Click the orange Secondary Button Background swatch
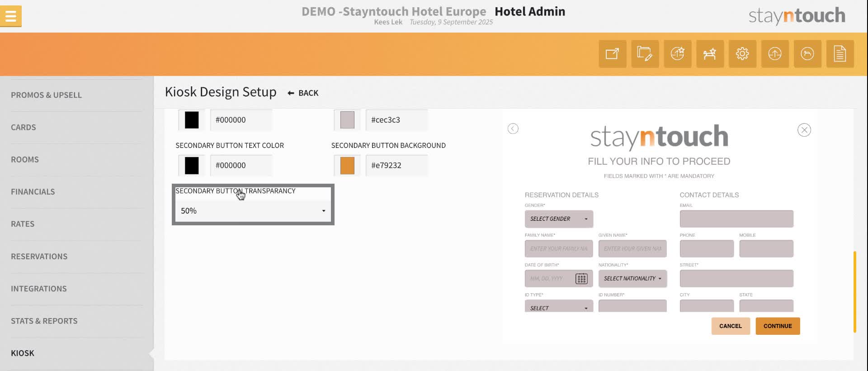The image size is (868, 371). click(347, 166)
